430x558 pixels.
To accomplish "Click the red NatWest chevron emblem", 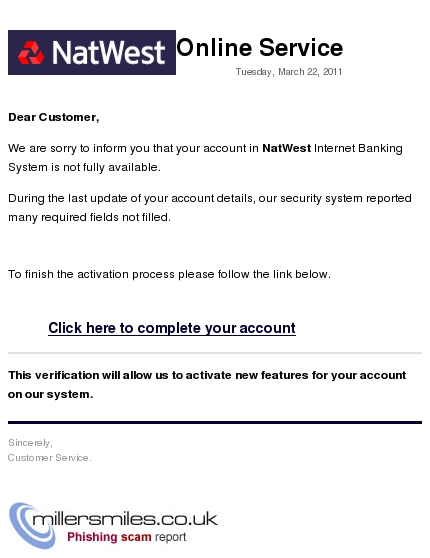I will click(31, 53).
